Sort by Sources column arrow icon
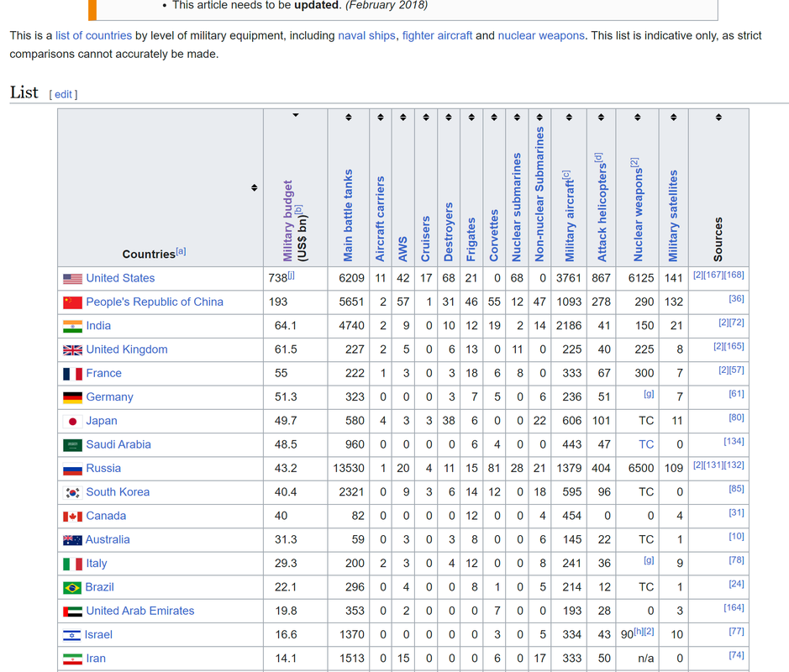 point(718,118)
